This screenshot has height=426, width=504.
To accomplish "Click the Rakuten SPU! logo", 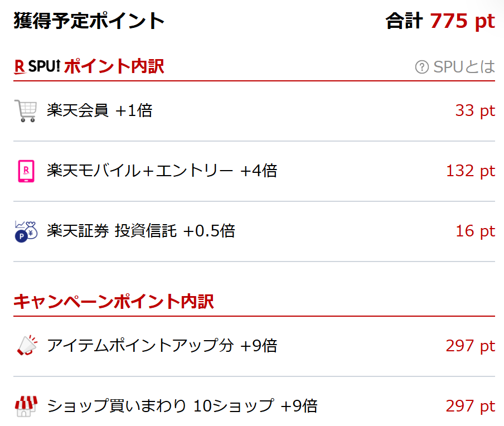I will 37,67.
